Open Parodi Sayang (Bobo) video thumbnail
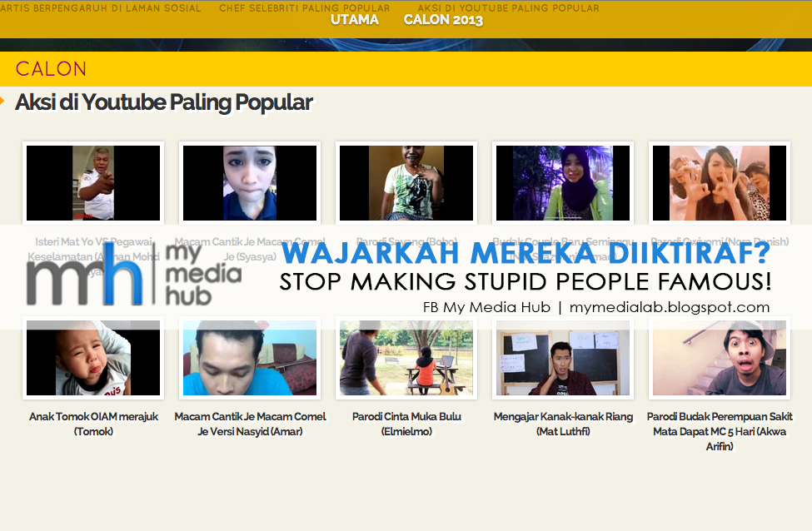This screenshot has height=531, width=812. pos(406,183)
